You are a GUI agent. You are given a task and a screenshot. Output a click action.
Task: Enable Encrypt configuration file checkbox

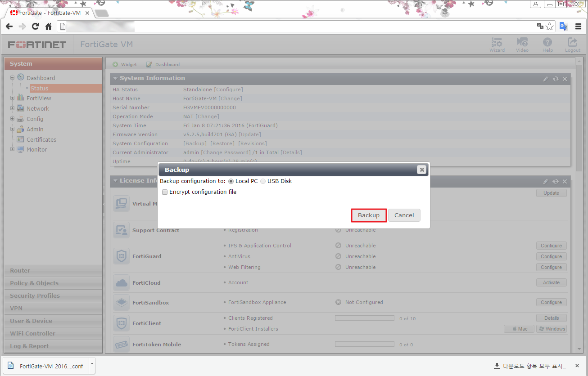point(165,192)
